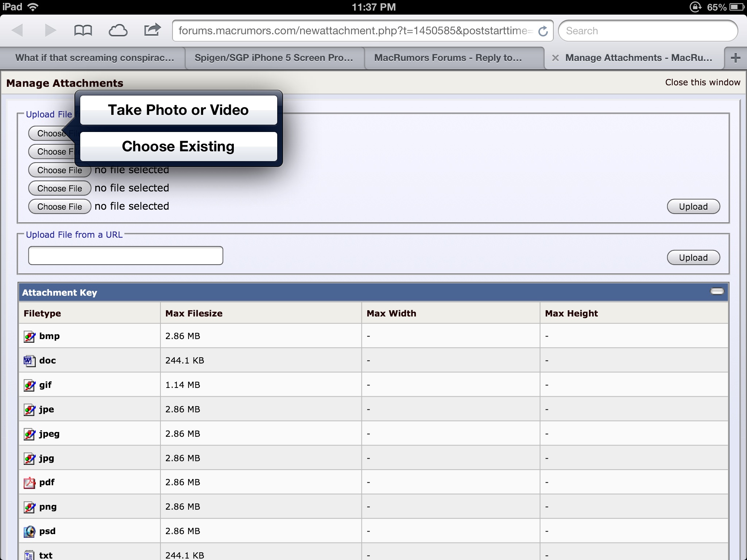Reload page with refresh icon
This screenshot has height=560, width=747.
[543, 31]
